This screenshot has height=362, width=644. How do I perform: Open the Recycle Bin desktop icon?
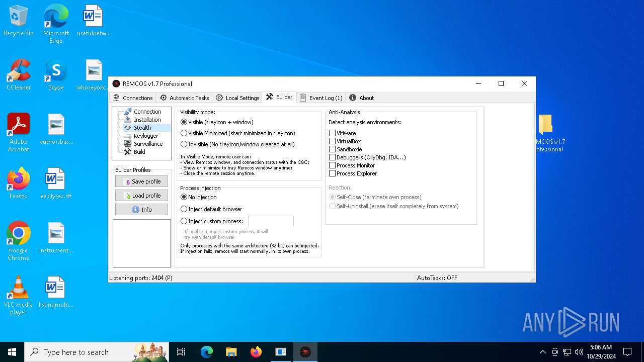pyautogui.click(x=19, y=21)
